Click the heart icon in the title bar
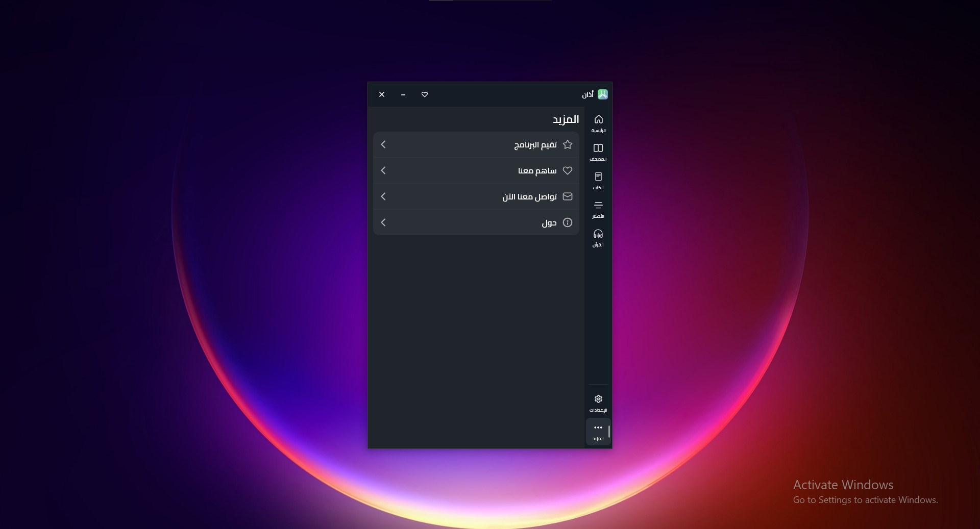Viewport: 980px width, 529px height. [x=425, y=95]
